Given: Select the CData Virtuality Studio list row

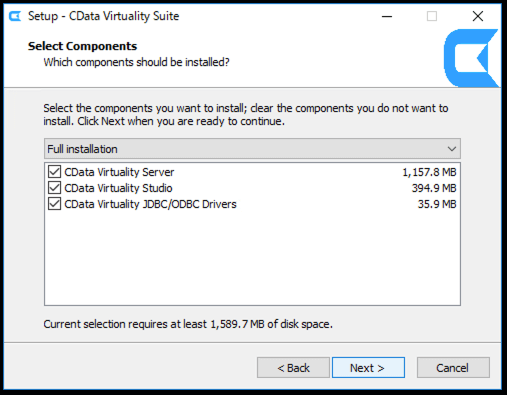Looking at the screenshot, I should pos(252,188).
